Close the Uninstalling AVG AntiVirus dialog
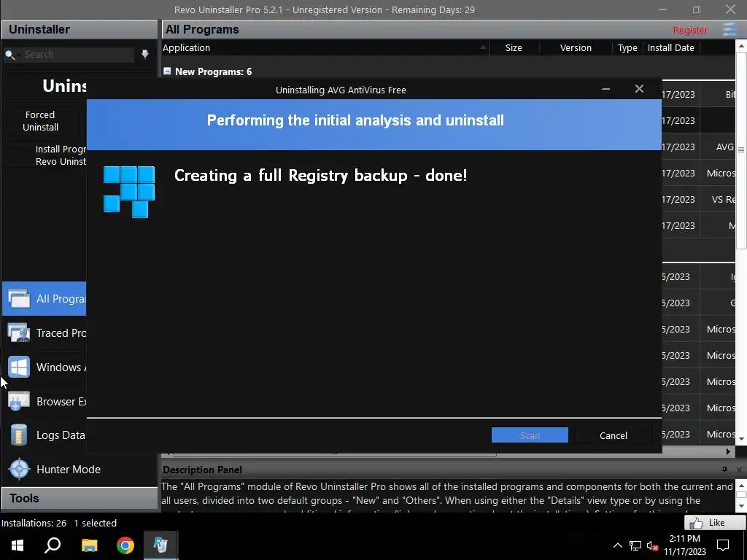 pyautogui.click(x=639, y=89)
